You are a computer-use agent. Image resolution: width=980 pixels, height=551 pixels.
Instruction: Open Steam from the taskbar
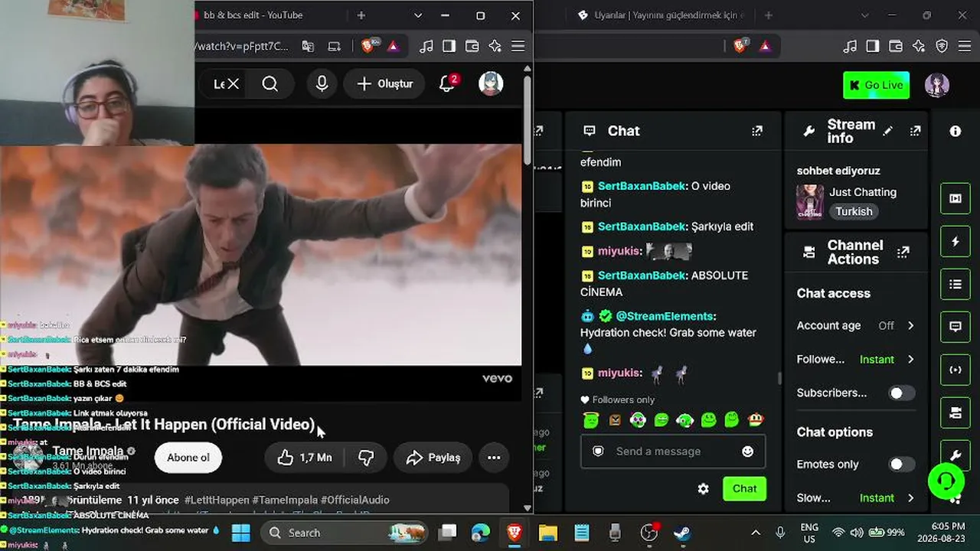(683, 533)
